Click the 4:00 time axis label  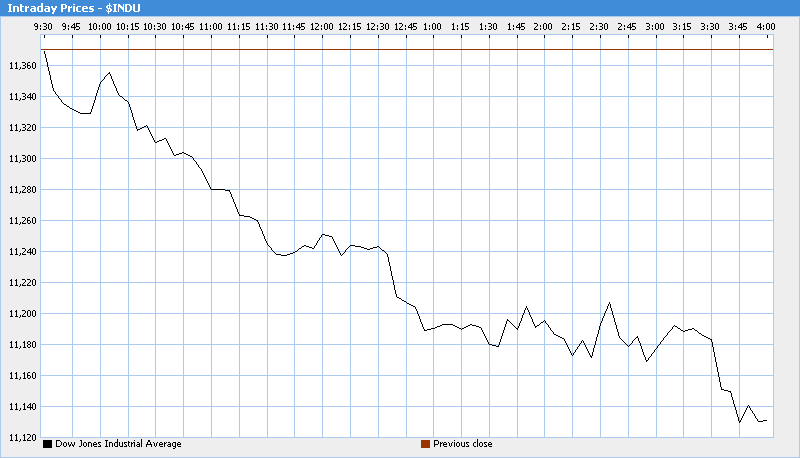[765, 25]
